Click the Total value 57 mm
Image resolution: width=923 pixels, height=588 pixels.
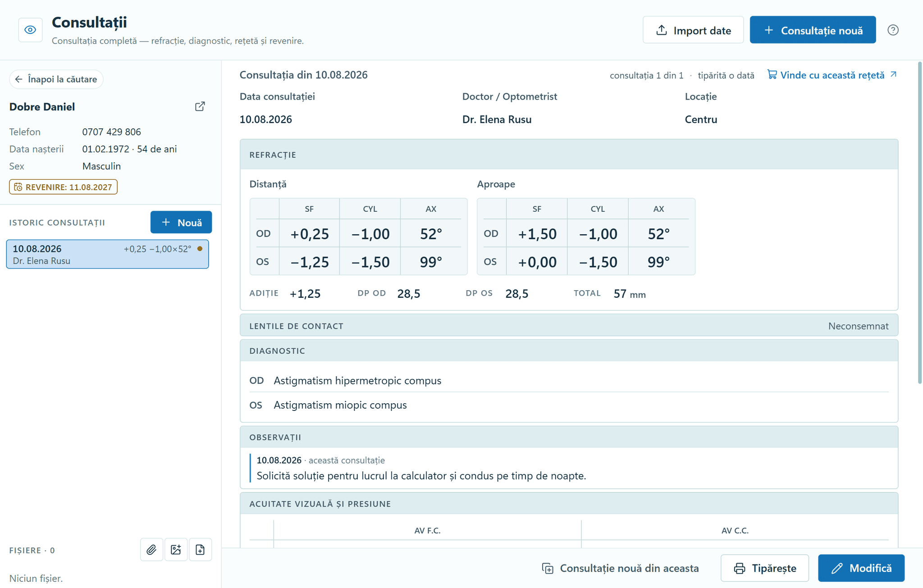click(630, 294)
